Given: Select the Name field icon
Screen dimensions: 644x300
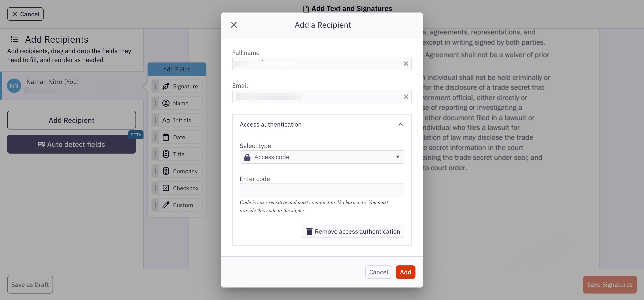Looking at the screenshot, I should tap(166, 103).
